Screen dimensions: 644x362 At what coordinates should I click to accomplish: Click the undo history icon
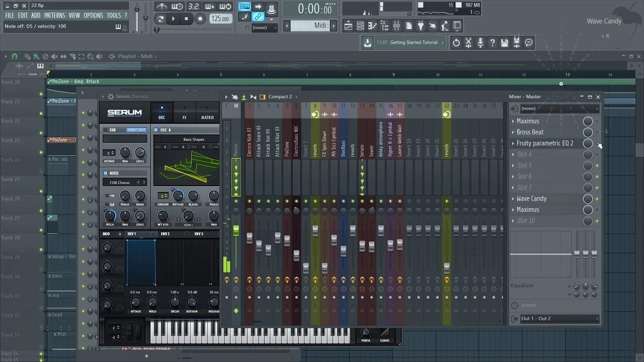456,43
